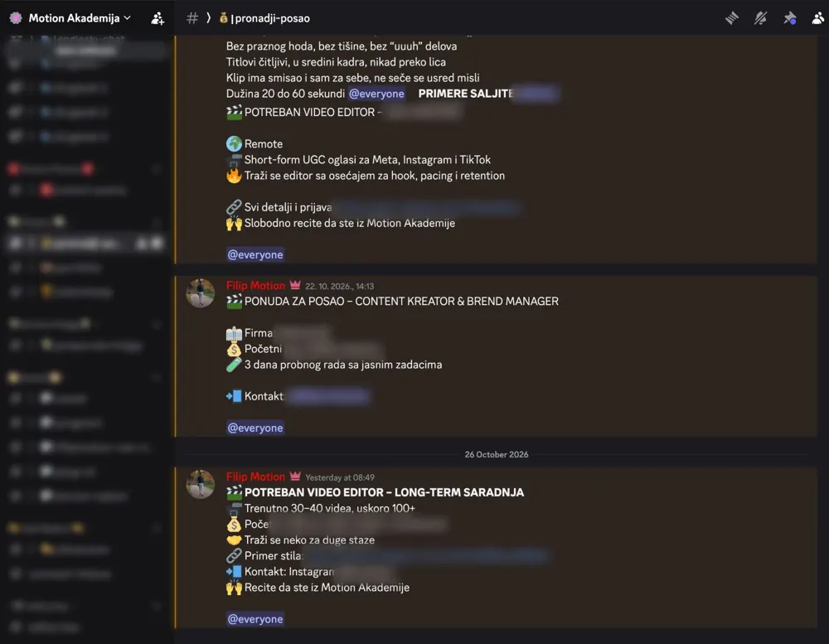Open the Threads icon in the header

pos(732,18)
